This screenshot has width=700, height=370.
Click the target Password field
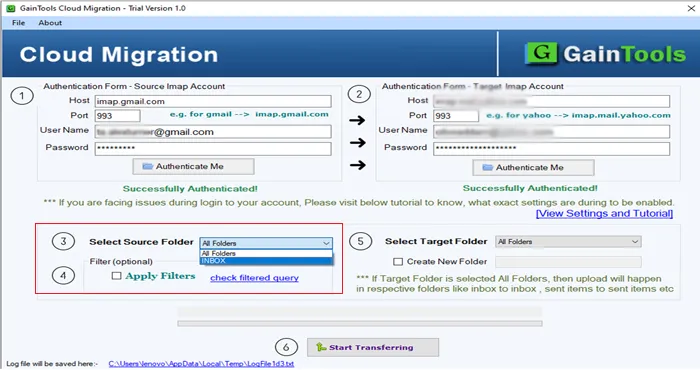pos(551,148)
